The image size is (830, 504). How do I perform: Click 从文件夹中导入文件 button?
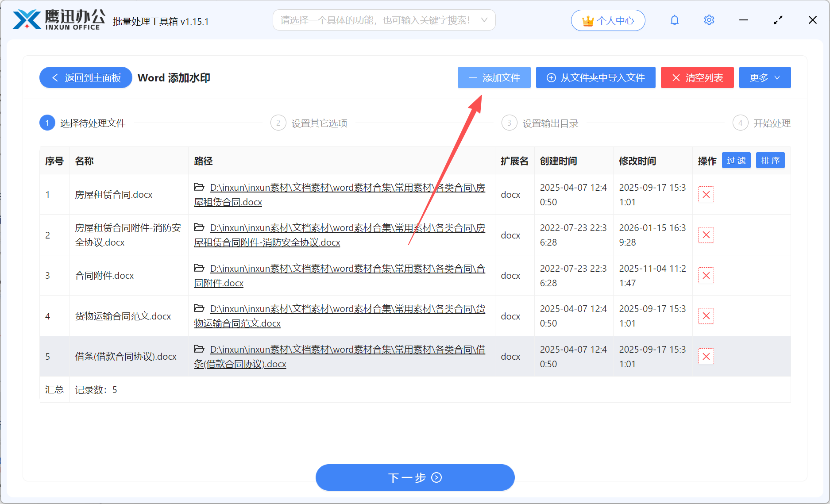click(x=595, y=77)
